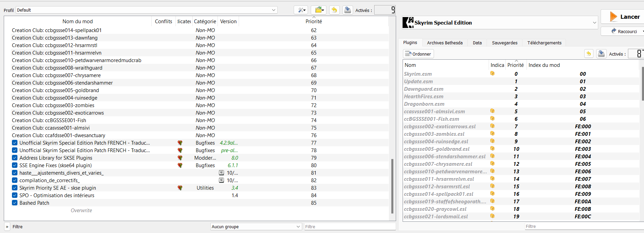
Task: Open the Archives Bethesda tab
Action: (445, 43)
